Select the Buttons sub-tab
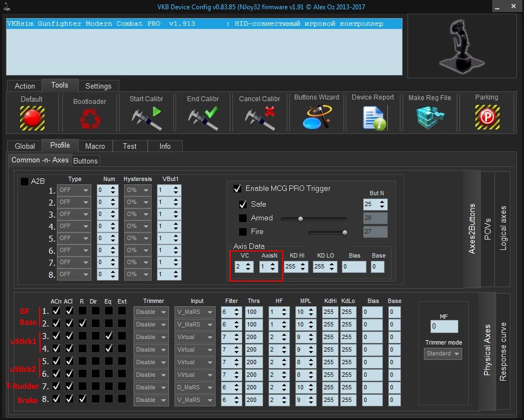524x420 pixels. click(x=85, y=161)
